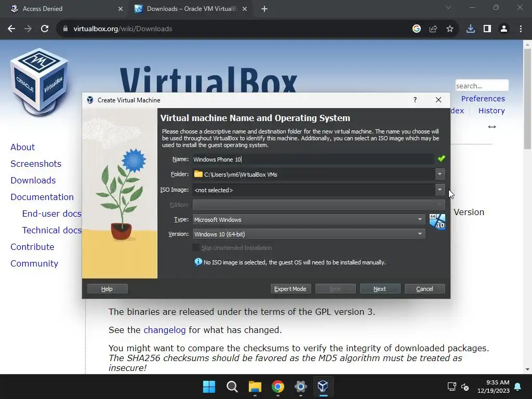
Task: Open the Contribute sidebar link
Action: tap(32, 247)
